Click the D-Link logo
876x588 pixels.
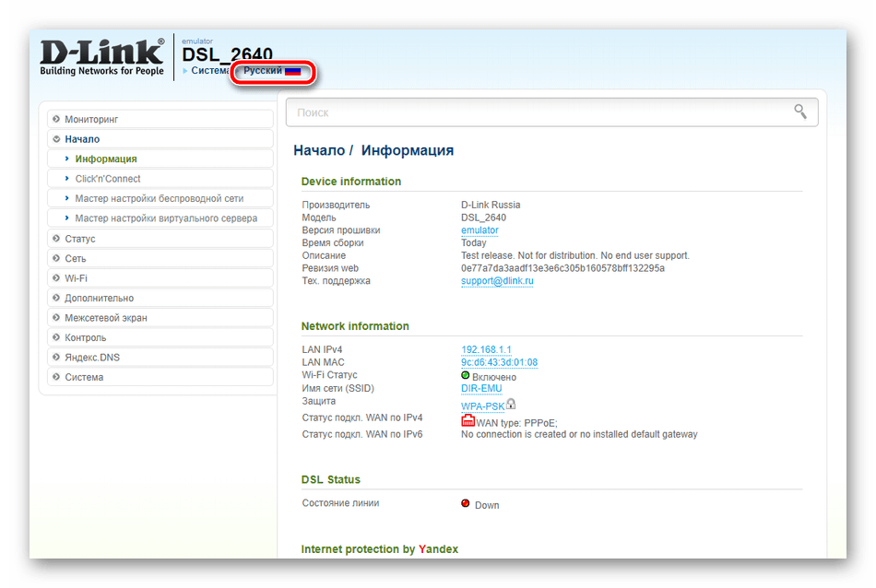point(102,57)
